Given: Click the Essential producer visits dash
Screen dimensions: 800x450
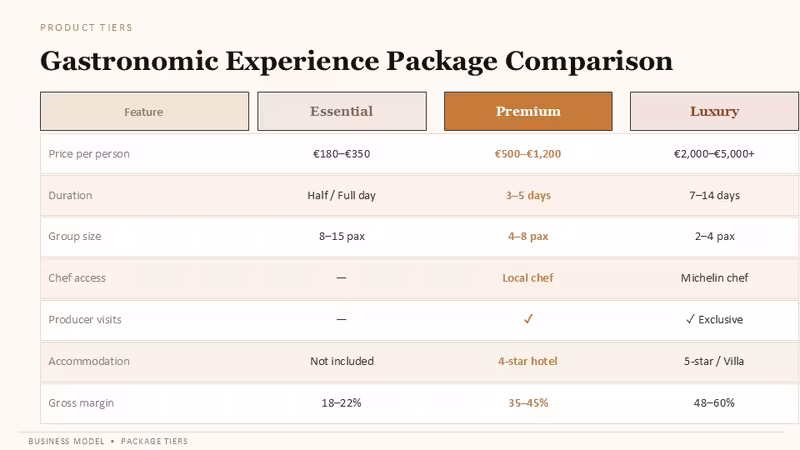Looking at the screenshot, I should point(341,319).
